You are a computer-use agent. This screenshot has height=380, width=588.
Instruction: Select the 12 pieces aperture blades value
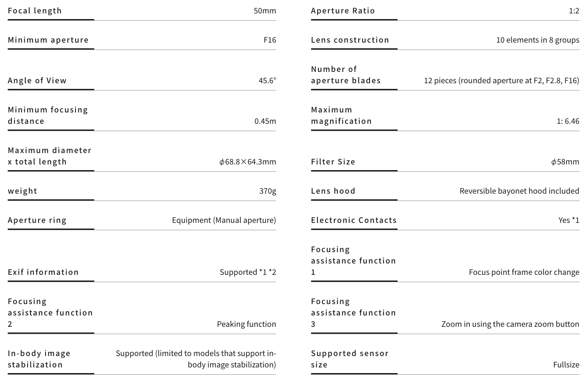click(502, 80)
